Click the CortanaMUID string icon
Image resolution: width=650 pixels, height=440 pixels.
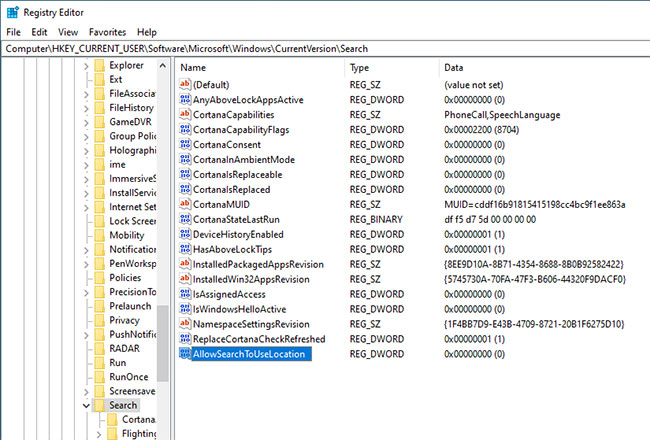click(185, 204)
